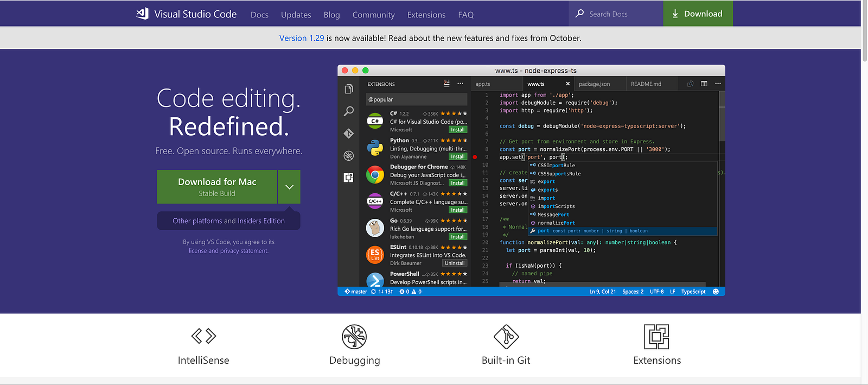Select the importScripts autocomplete suggestion

pos(623,206)
